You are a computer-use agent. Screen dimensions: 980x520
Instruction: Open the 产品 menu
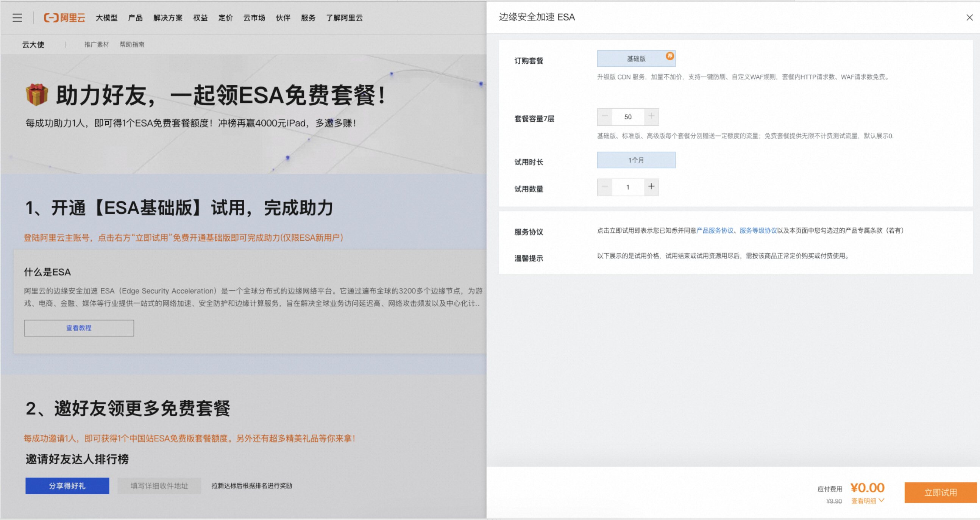tap(135, 18)
